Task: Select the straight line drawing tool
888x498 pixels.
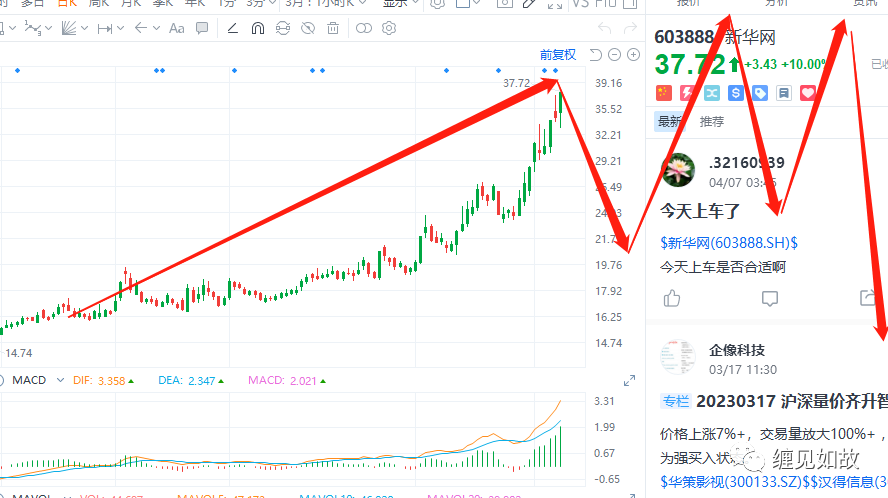Action: (232, 28)
